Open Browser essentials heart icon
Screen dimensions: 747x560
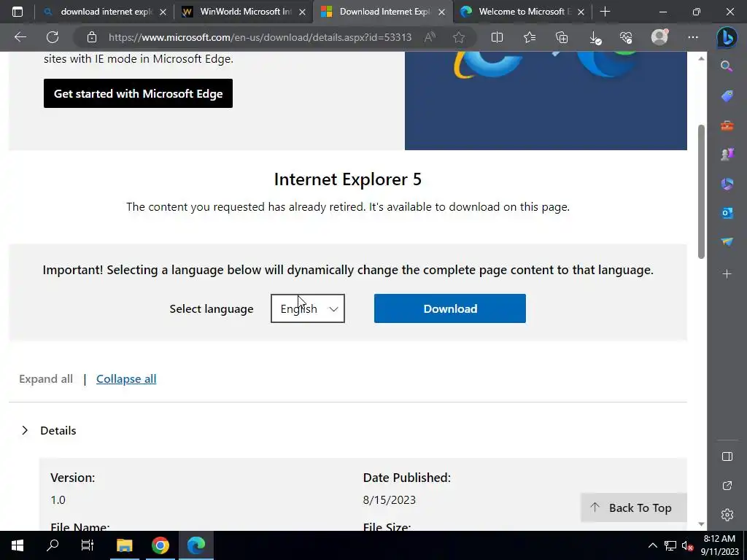[626, 37]
